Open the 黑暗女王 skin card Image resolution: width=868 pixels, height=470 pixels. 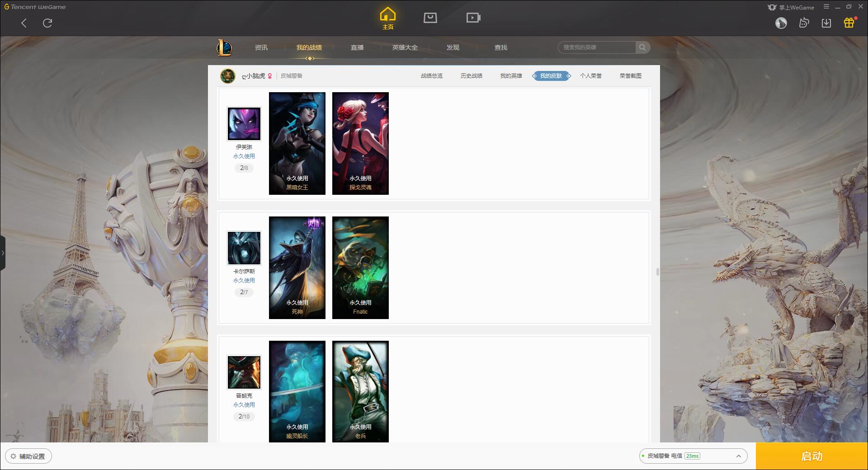297,143
